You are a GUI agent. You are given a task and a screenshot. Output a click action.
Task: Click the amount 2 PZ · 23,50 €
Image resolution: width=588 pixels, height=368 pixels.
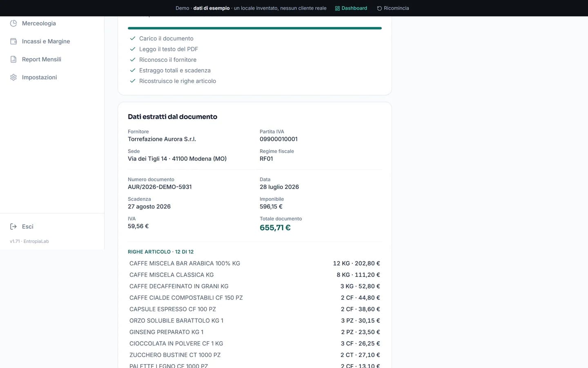click(x=361, y=332)
